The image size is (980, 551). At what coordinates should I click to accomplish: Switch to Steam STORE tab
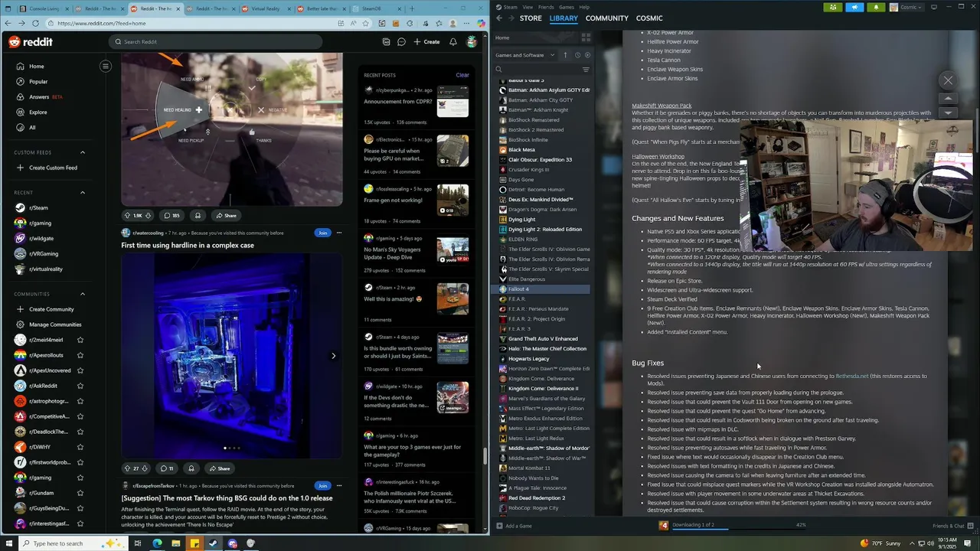pos(531,18)
